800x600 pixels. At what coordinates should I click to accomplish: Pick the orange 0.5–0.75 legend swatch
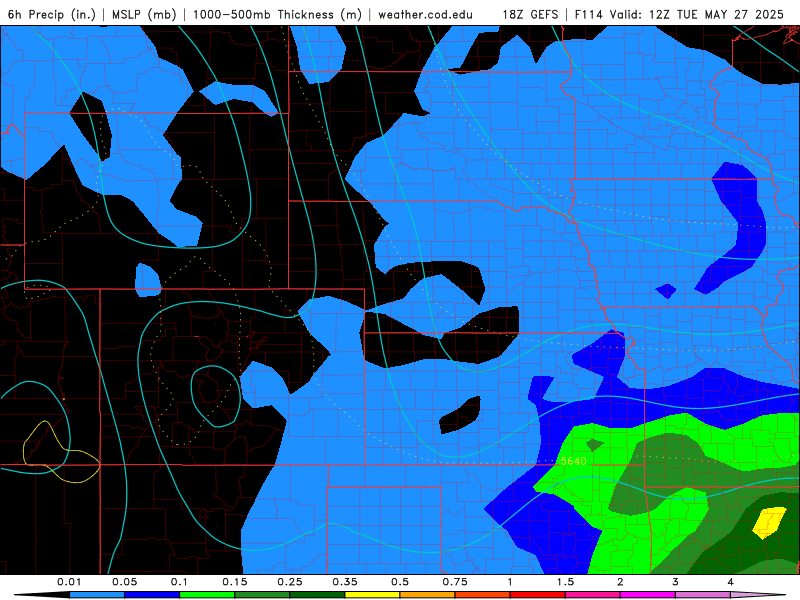click(428, 595)
